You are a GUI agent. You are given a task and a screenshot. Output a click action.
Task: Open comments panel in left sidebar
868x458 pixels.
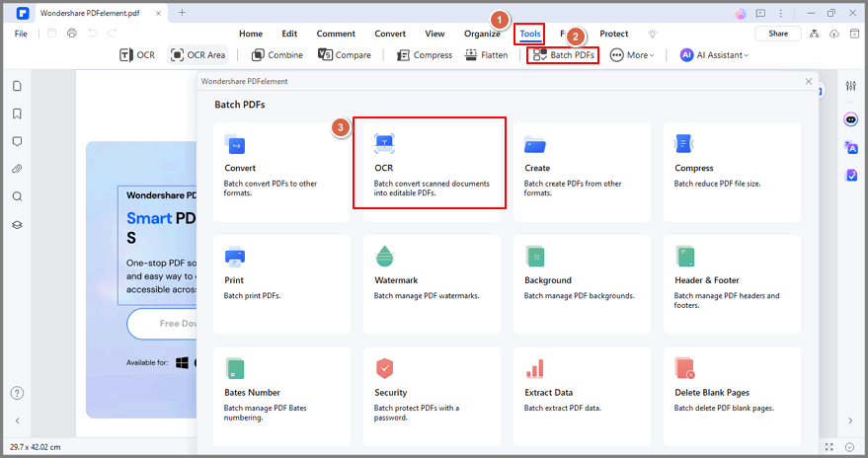coord(17,141)
